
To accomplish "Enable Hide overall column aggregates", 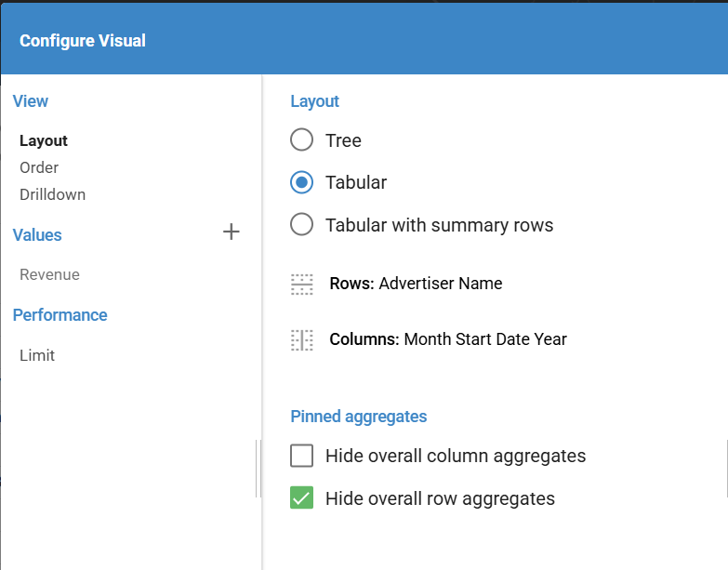I will point(301,456).
